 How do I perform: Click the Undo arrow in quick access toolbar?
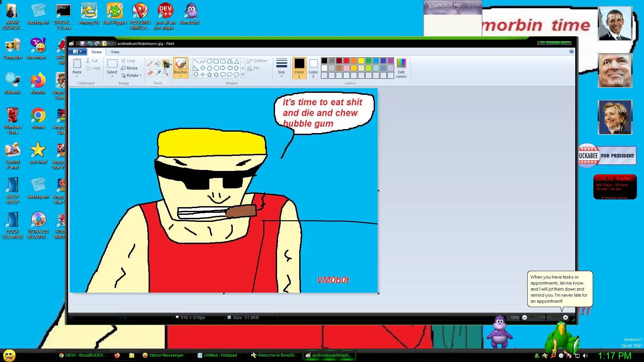(90, 44)
